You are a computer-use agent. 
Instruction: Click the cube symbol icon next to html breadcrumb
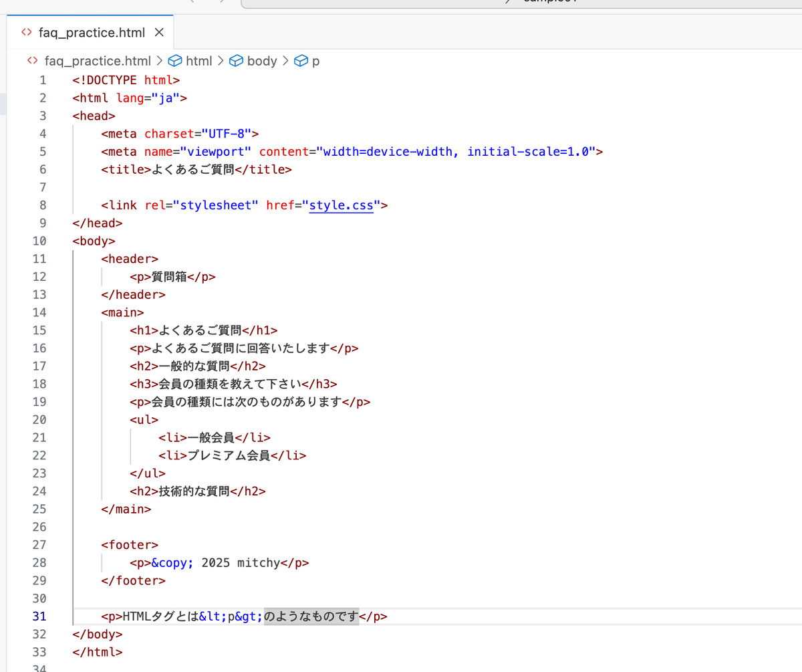pos(174,60)
